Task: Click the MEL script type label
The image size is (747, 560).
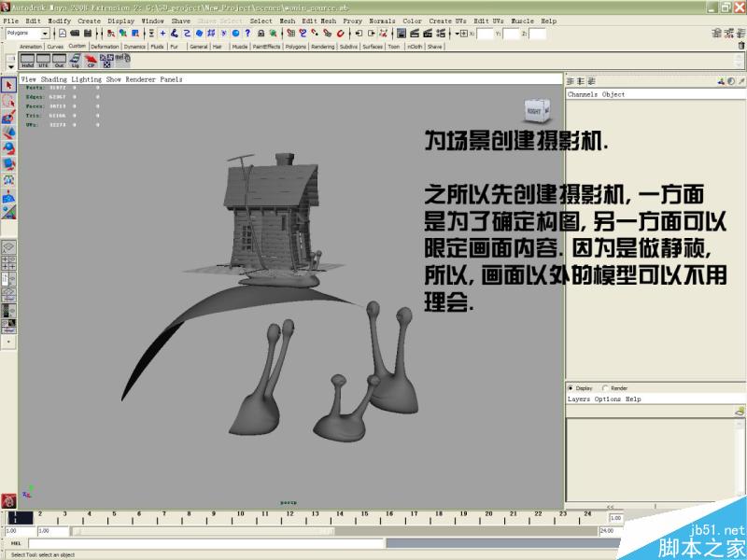Action: pos(16,543)
